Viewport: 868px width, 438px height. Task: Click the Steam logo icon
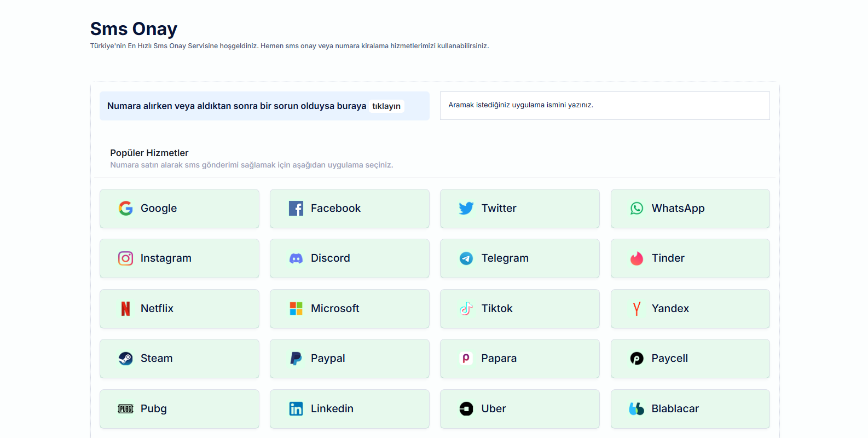(126, 359)
